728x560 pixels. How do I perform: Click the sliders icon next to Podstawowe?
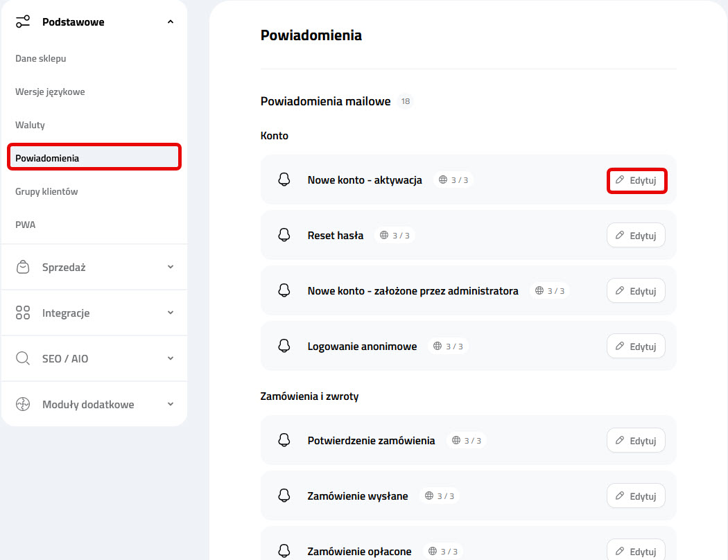coord(22,21)
